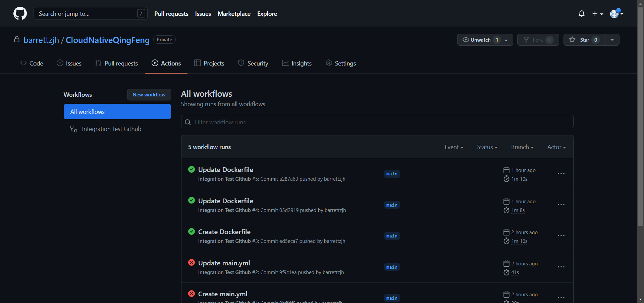Open the notifications bell

[582, 14]
